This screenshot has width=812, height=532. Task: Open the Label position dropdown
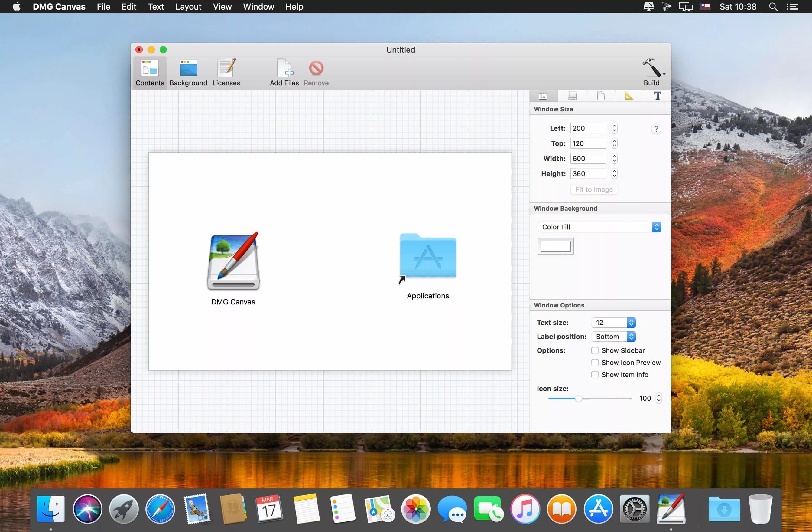click(x=614, y=336)
